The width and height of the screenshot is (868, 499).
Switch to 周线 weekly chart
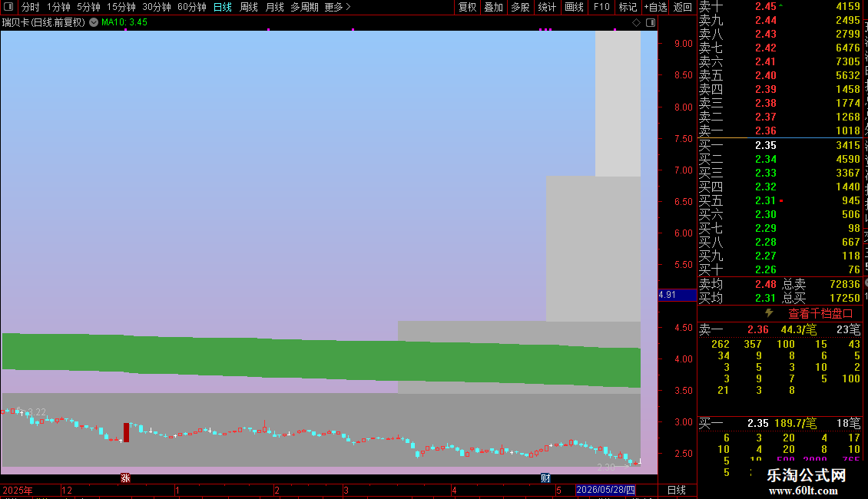coord(249,7)
